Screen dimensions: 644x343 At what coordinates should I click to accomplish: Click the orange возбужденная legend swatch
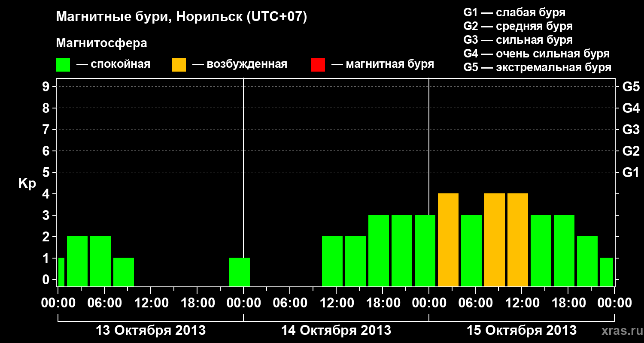[x=179, y=65]
